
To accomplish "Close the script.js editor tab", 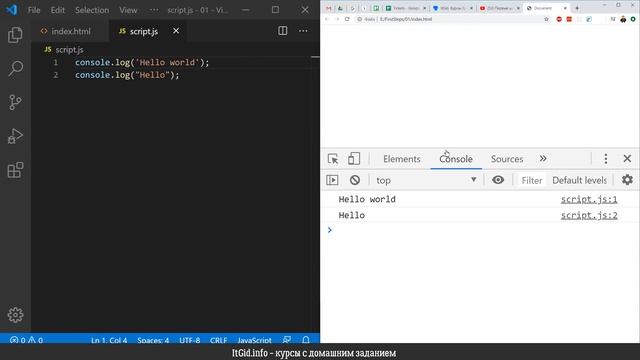I will click(x=176, y=31).
